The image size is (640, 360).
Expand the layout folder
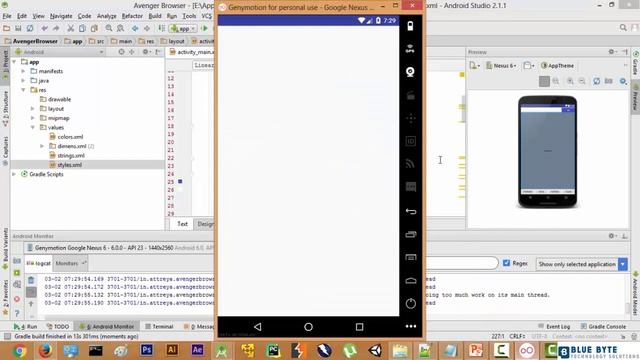[33, 109]
